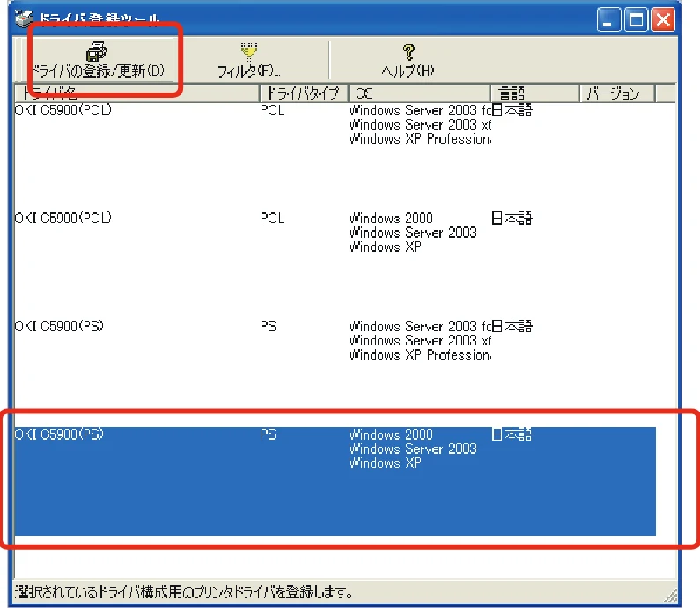Sort by the バージョン column header

pos(617,93)
